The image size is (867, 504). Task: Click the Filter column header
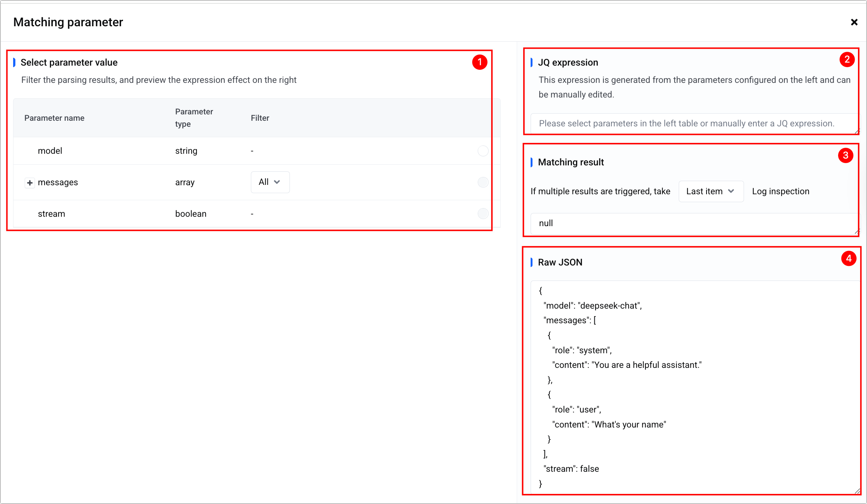coord(260,118)
